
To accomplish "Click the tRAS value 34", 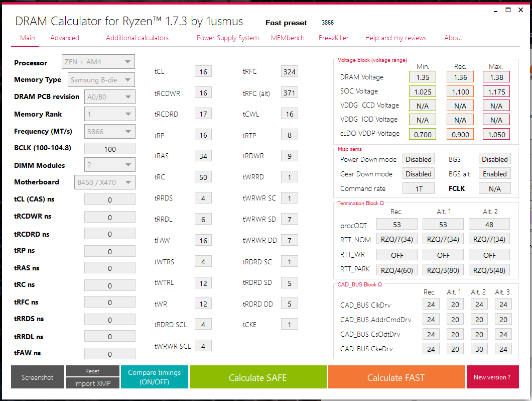I will (x=203, y=156).
